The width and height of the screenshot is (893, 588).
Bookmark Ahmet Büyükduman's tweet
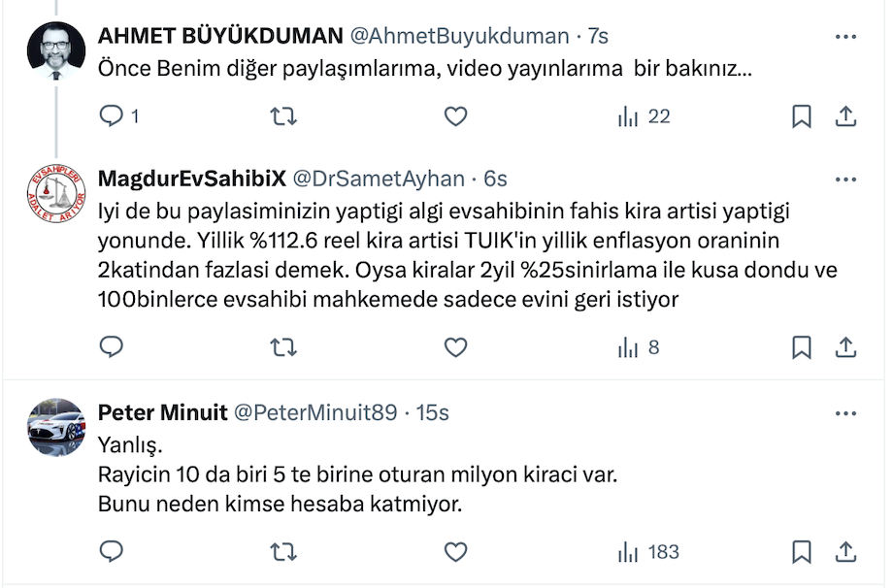(x=802, y=117)
